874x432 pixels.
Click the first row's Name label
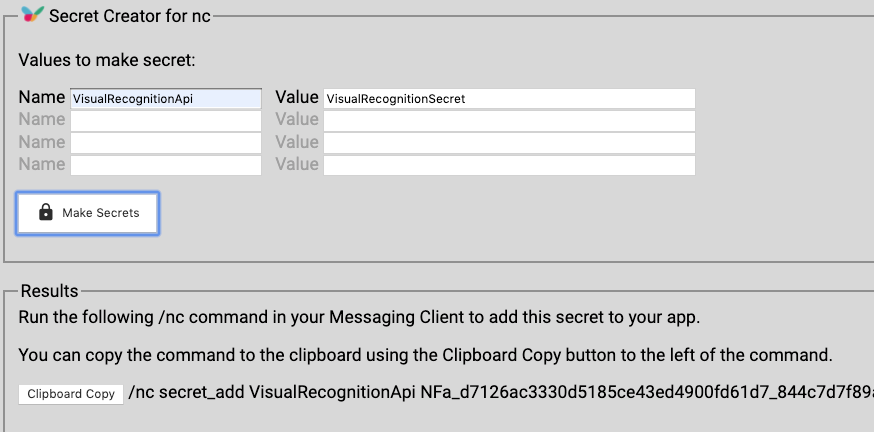point(42,98)
